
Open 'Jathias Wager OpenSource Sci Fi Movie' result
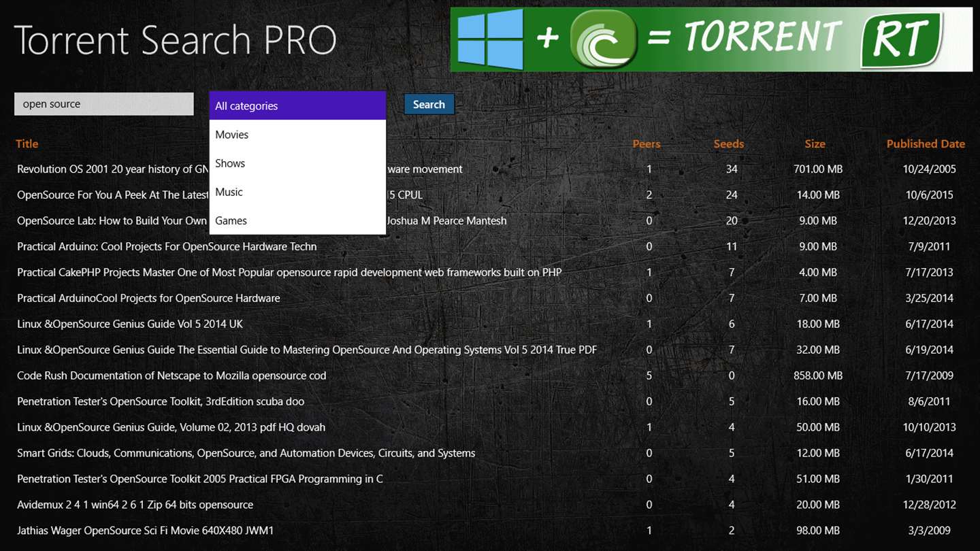pyautogui.click(x=146, y=531)
